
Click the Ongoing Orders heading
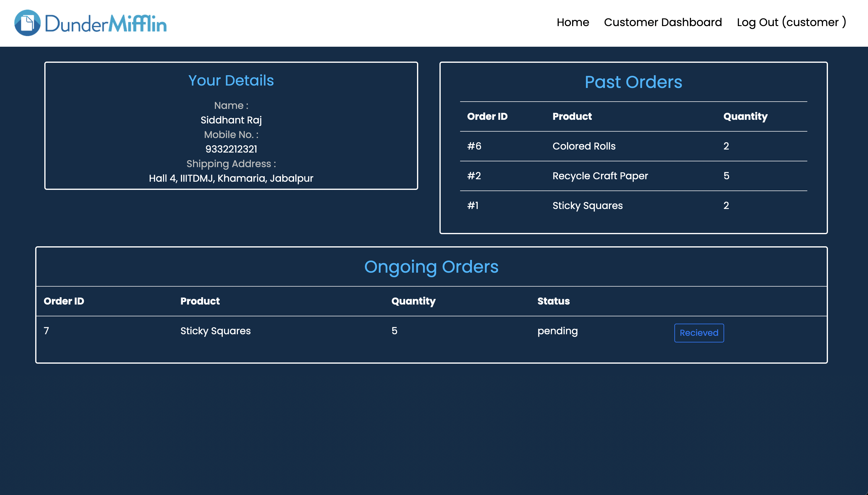pyautogui.click(x=431, y=267)
